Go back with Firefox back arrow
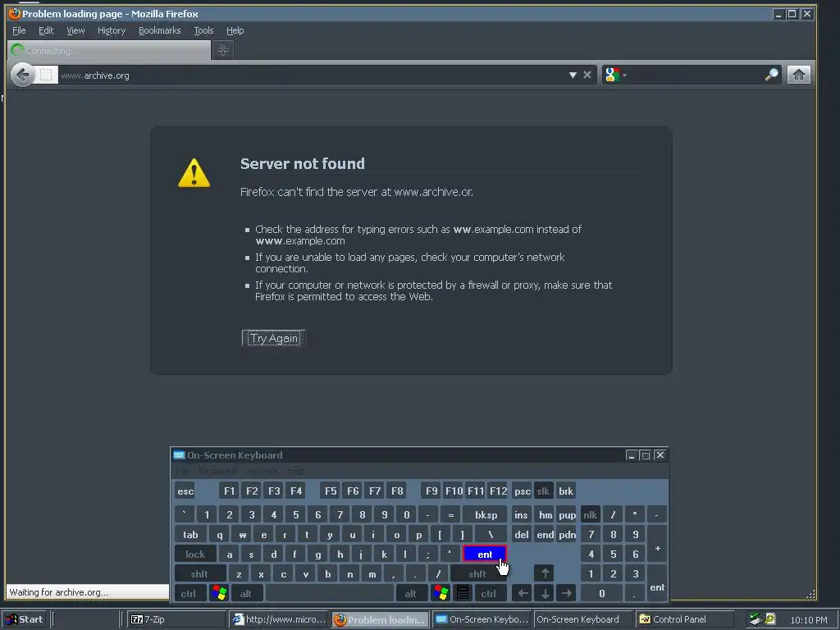 pos(22,75)
